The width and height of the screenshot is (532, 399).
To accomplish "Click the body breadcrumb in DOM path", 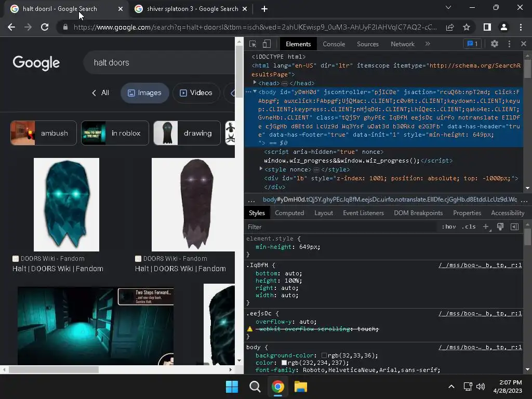I will pos(390,199).
